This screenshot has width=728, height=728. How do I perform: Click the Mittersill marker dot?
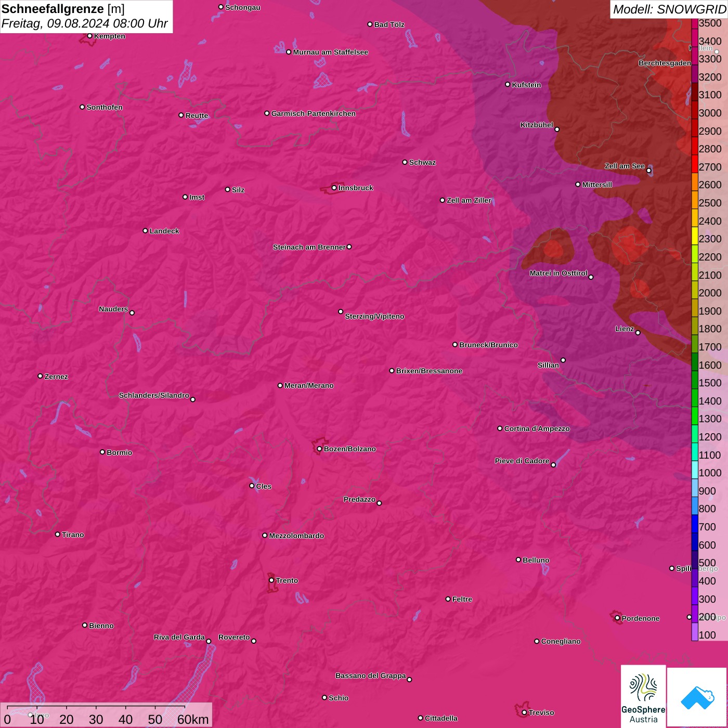578,184
